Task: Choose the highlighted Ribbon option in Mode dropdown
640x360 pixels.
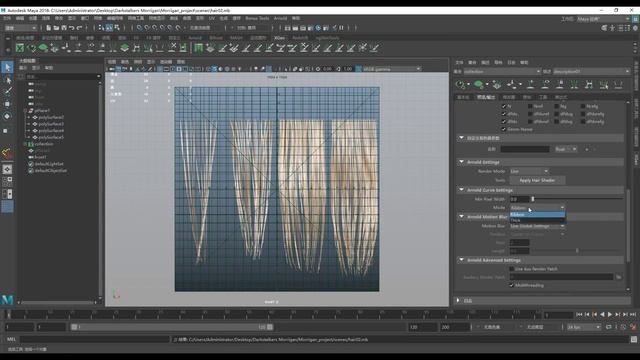Action: point(537,214)
